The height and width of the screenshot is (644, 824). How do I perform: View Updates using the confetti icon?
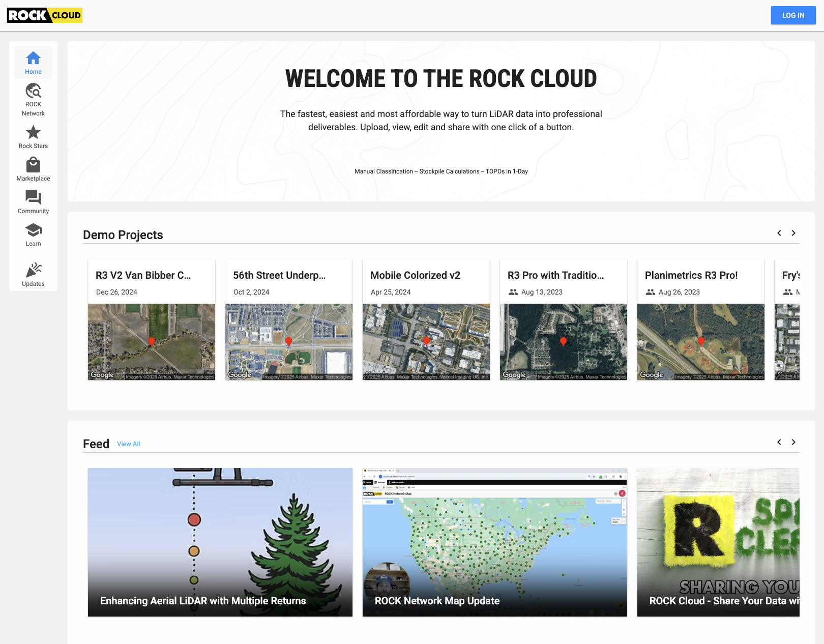click(33, 274)
